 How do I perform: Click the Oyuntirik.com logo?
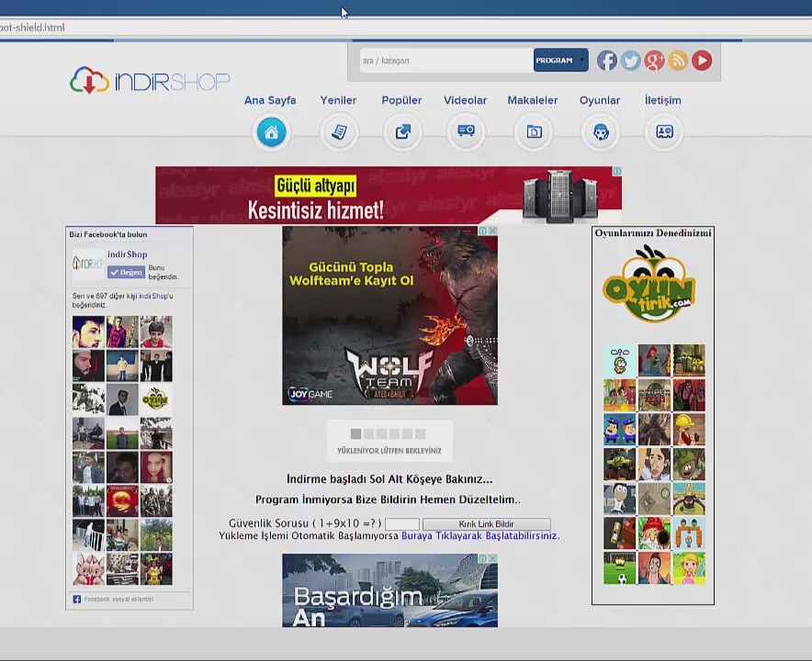coord(650,285)
